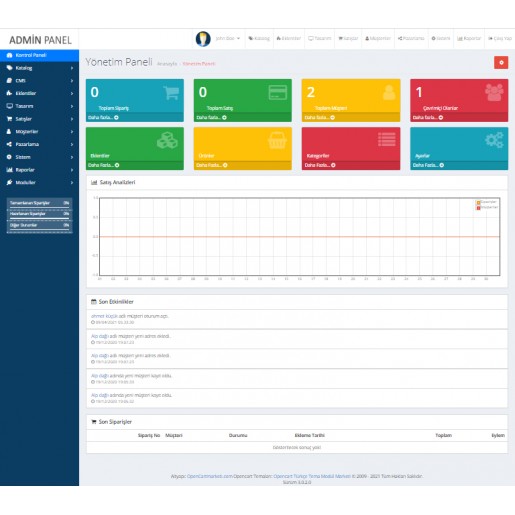
Task: Click the cart icon beside Son Siparişler heading
Action: (x=94, y=422)
